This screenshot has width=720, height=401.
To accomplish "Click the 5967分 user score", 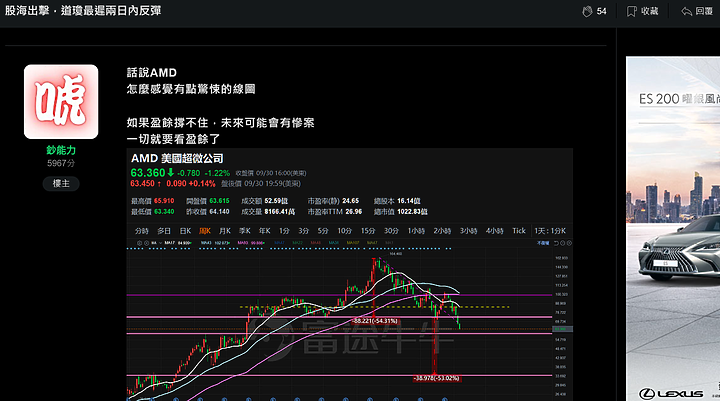I will 61,163.
